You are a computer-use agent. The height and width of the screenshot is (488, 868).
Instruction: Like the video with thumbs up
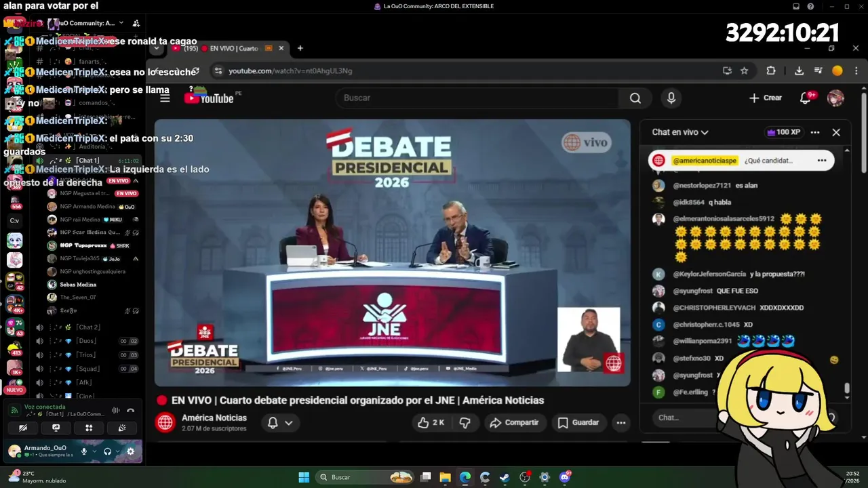coord(431,422)
